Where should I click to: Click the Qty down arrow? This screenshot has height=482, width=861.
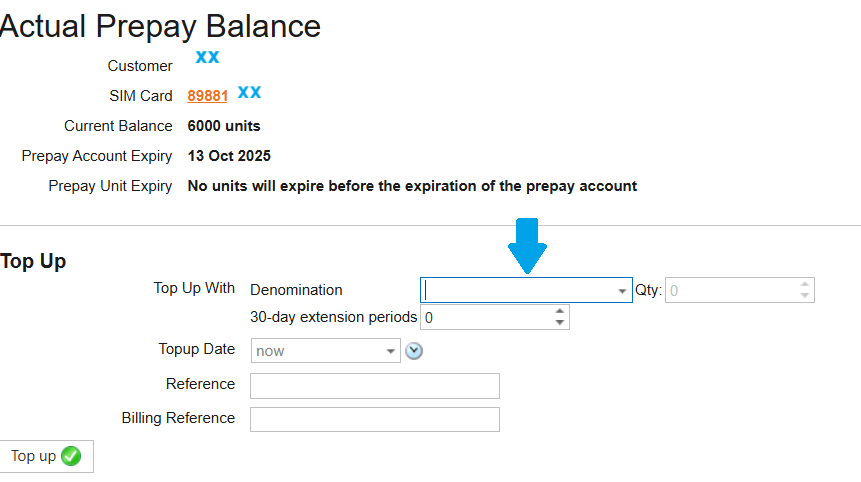[804, 295]
